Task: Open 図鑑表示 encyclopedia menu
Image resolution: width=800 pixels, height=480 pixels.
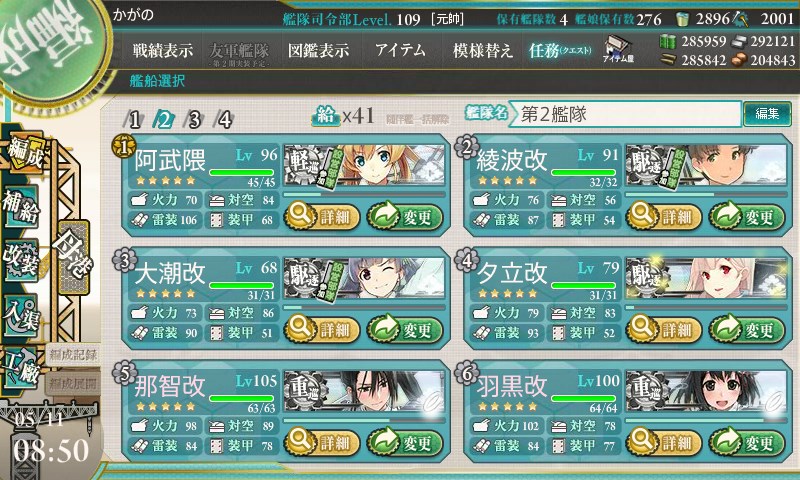Action: (318, 50)
